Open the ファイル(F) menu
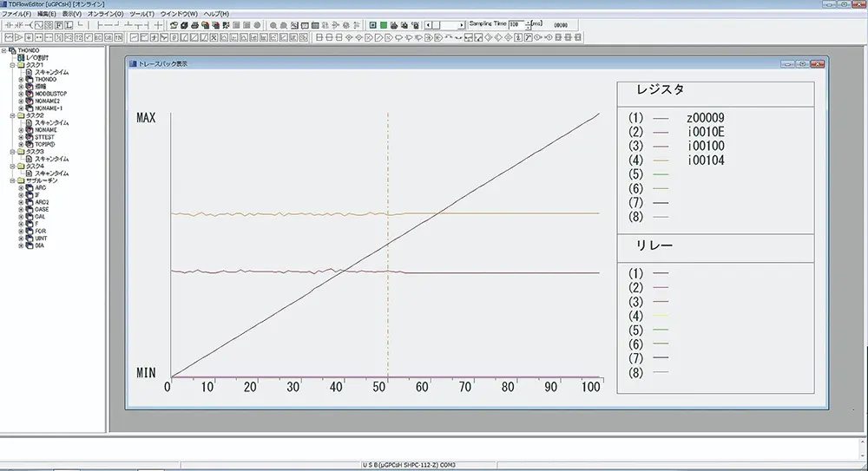 [x=16, y=15]
